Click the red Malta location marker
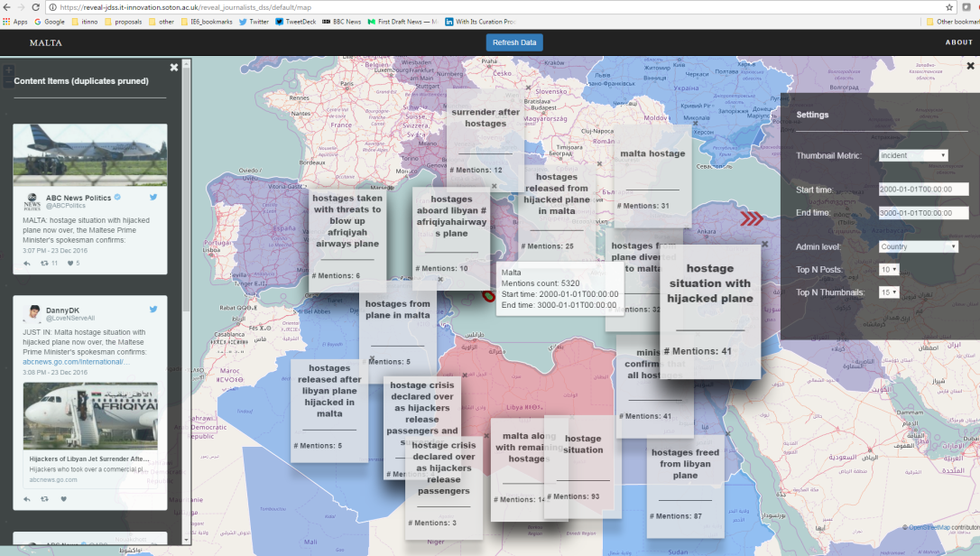 488,294
